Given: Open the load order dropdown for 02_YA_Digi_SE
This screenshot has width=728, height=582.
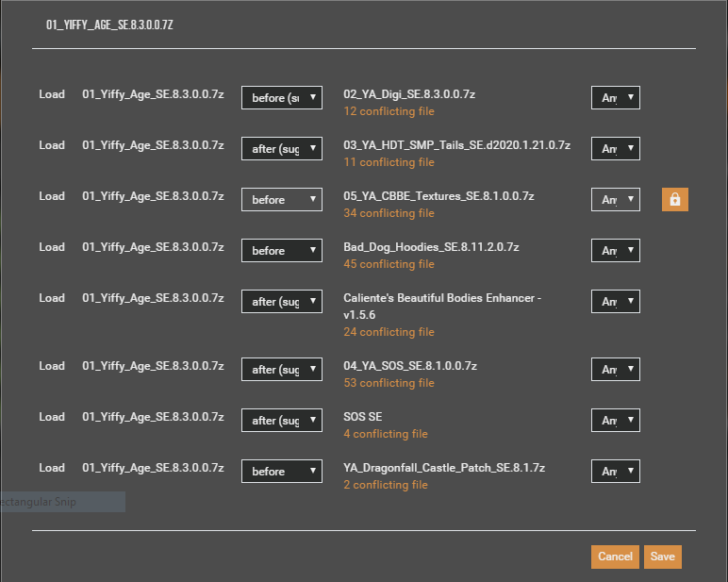Looking at the screenshot, I should tap(281, 97).
